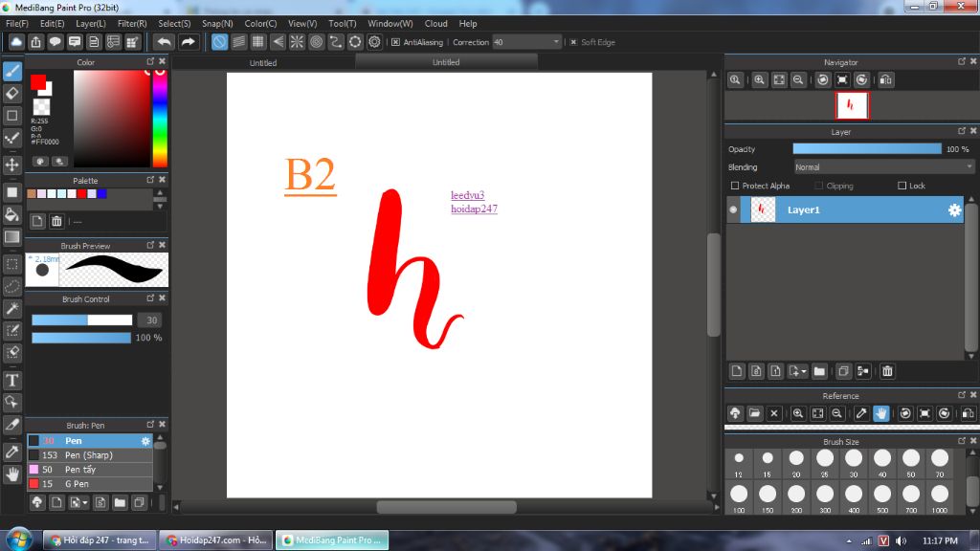The width and height of the screenshot is (980, 551).
Task: Delete palette color with trash icon
Action: (x=56, y=221)
